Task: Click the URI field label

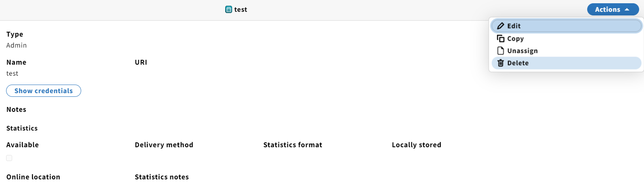Action: [141, 62]
